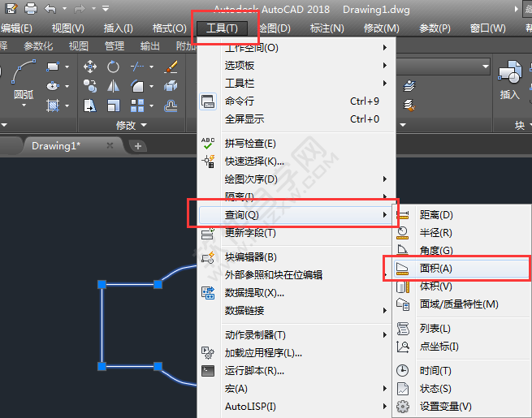Open the Tools (工具) menu
Viewport: 532px width, 418px height.
tap(223, 28)
